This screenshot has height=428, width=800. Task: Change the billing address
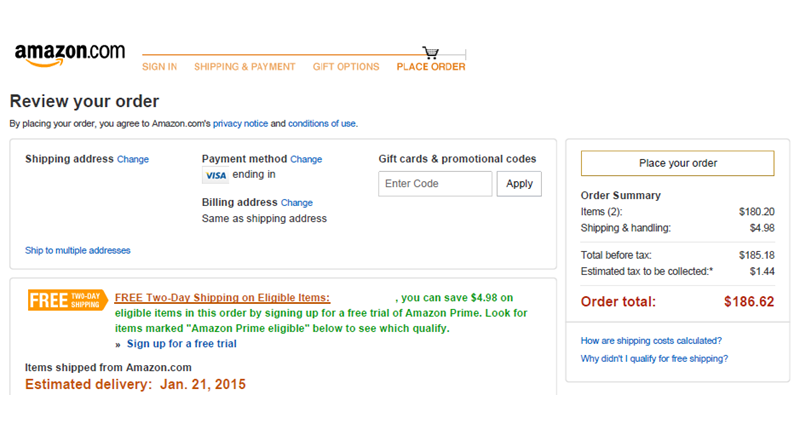(297, 203)
